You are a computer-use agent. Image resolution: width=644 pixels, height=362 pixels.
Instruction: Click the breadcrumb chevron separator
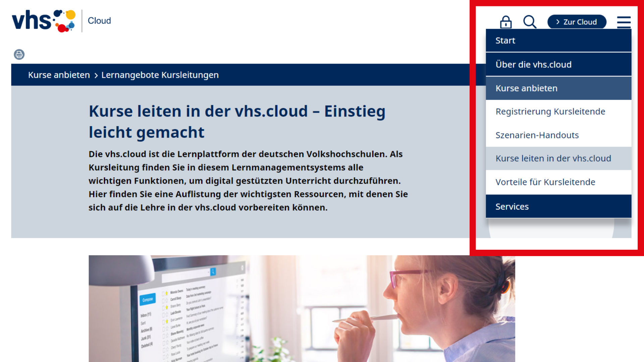point(96,75)
